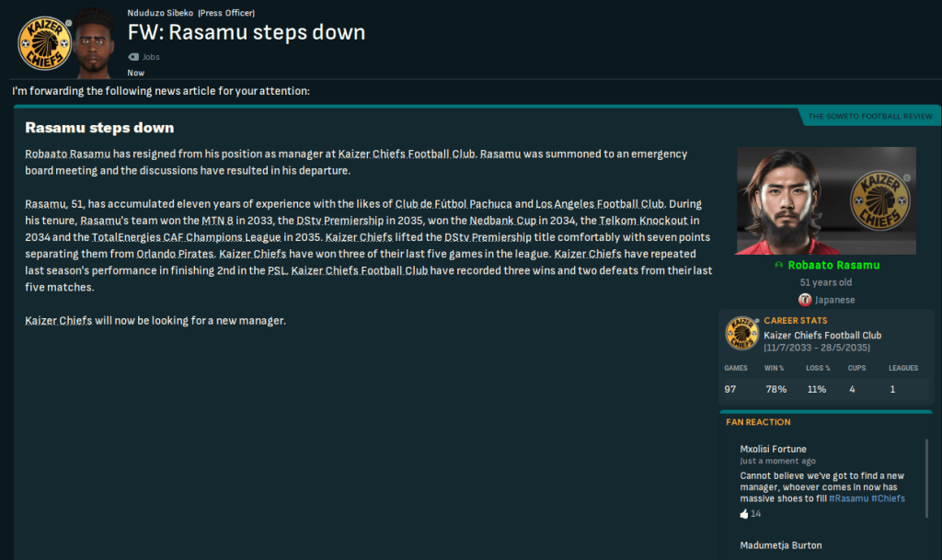Image resolution: width=942 pixels, height=560 pixels.
Task: Click the #Chiefs hashtag in the fan post
Action: (x=888, y=498)
